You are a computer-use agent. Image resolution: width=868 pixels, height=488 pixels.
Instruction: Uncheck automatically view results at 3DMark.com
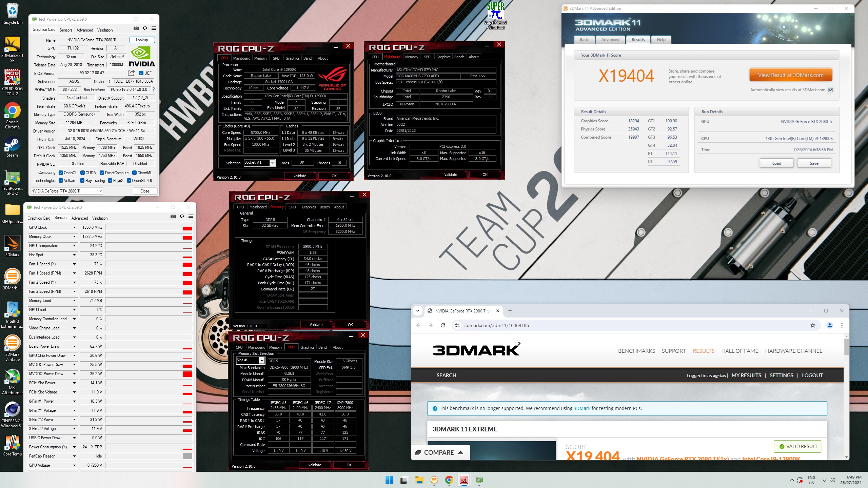(831, 90)
